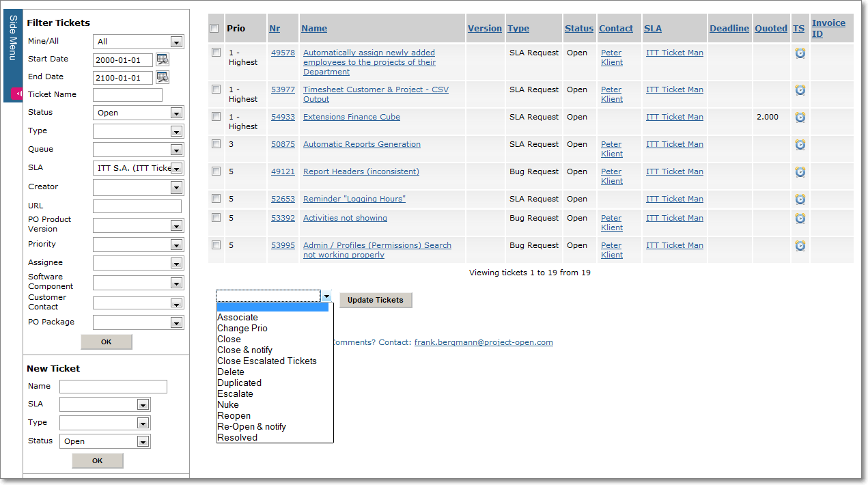Click inside the Ticket Name text field
Screen dimensions: 868x485
128,94
